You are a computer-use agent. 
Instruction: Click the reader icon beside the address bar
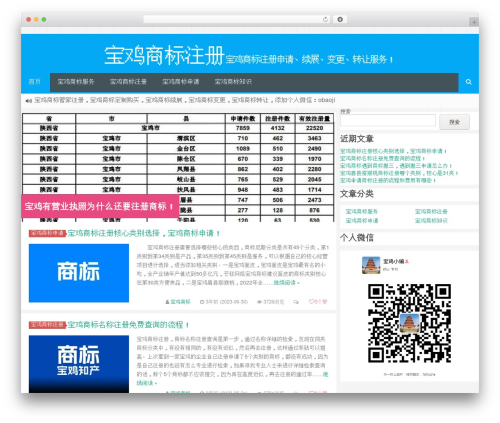pos(340,20)
